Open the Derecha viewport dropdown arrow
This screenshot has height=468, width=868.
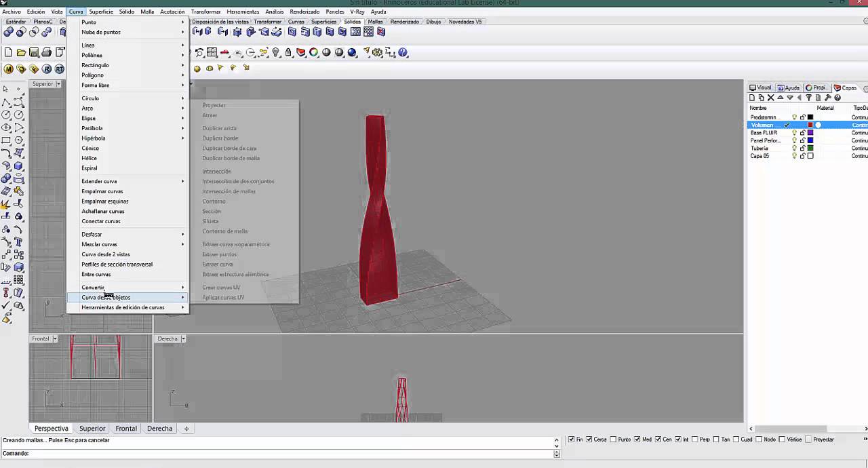coord(183,338)
